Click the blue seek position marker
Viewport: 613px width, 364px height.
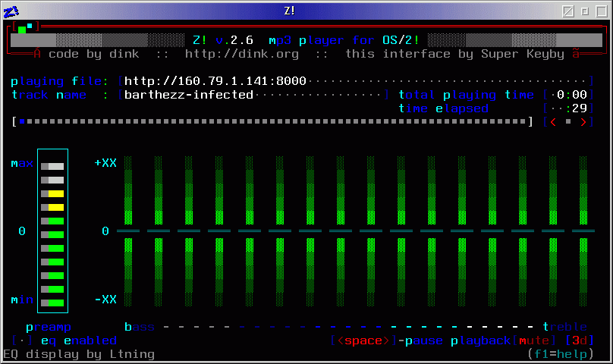22,121
